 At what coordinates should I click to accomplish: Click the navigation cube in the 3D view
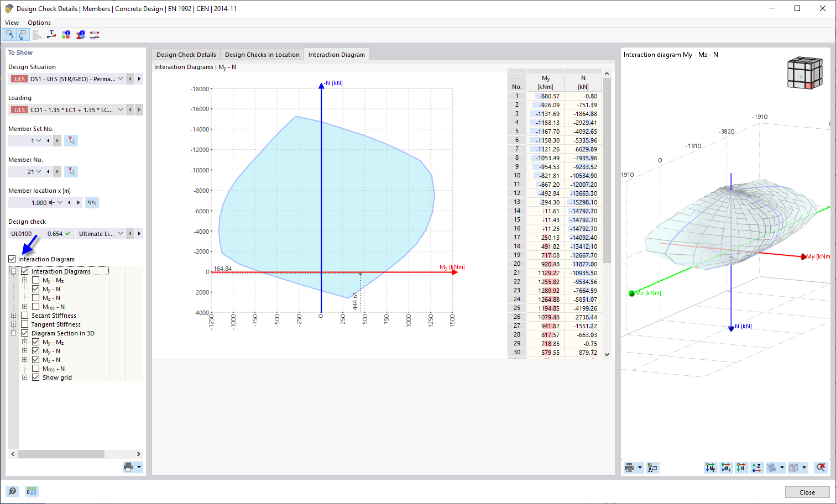804,72
